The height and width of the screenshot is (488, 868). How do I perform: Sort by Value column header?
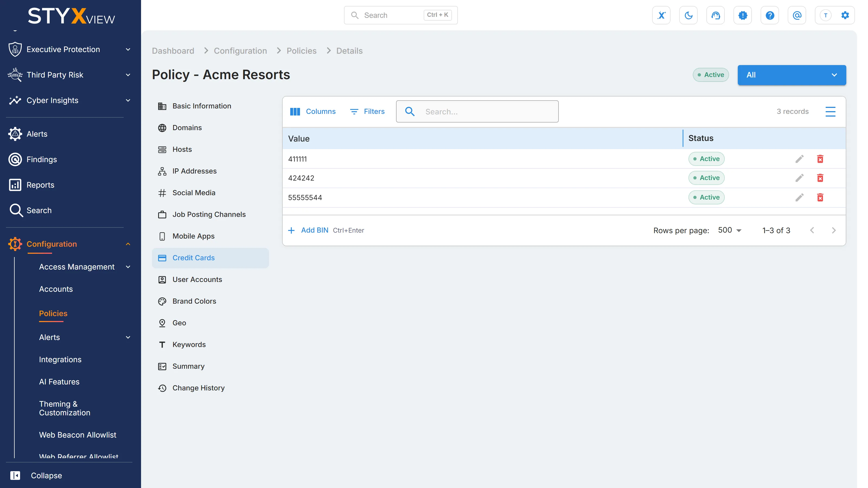(299, 139)
